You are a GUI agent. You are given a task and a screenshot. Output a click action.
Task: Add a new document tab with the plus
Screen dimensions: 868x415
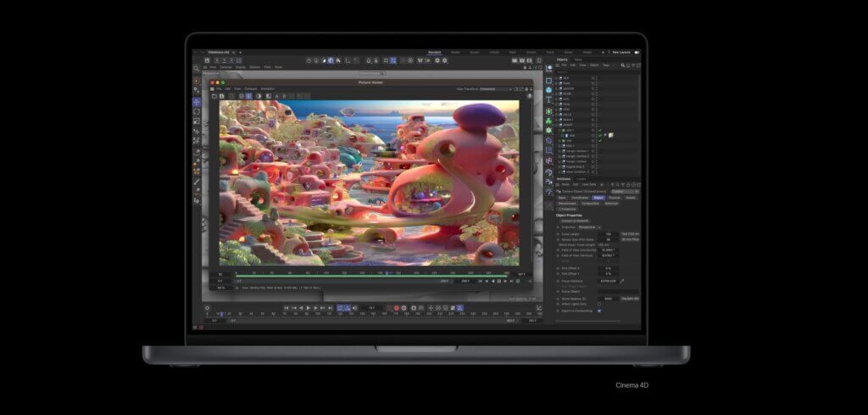[x=240, y=53]
